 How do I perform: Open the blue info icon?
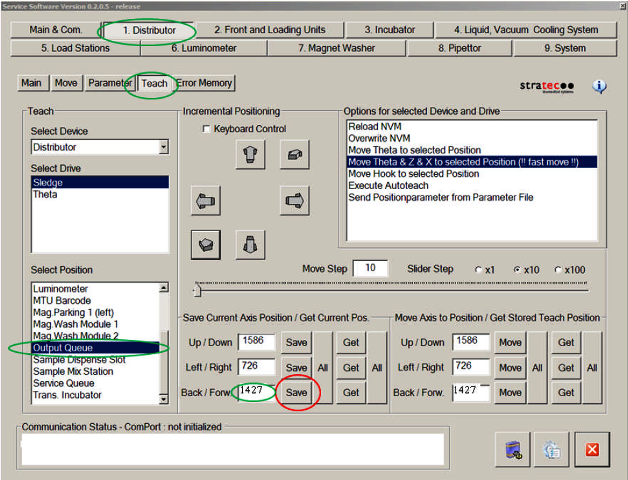point(600,87)
